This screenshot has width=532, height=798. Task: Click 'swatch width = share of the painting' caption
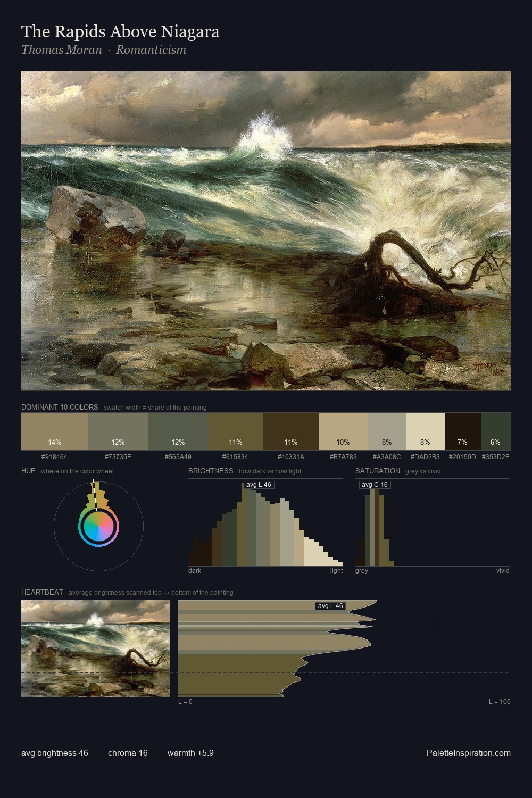[155, 408]
